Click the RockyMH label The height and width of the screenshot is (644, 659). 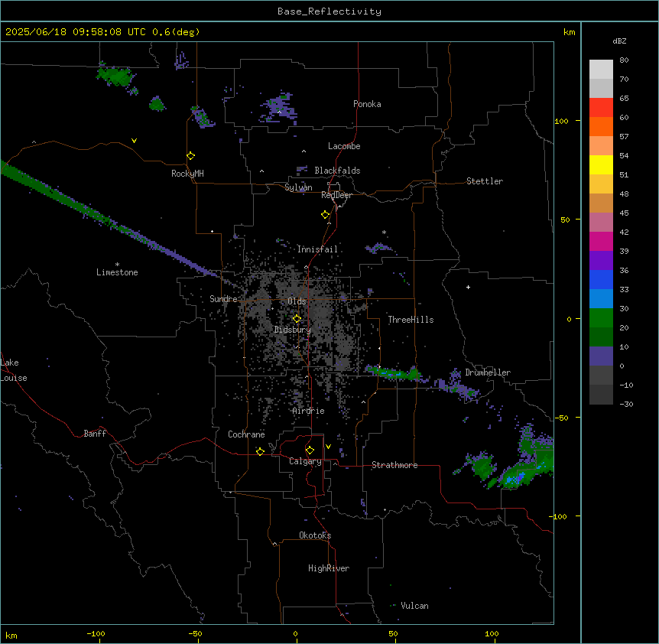click(x=187, y=174)
